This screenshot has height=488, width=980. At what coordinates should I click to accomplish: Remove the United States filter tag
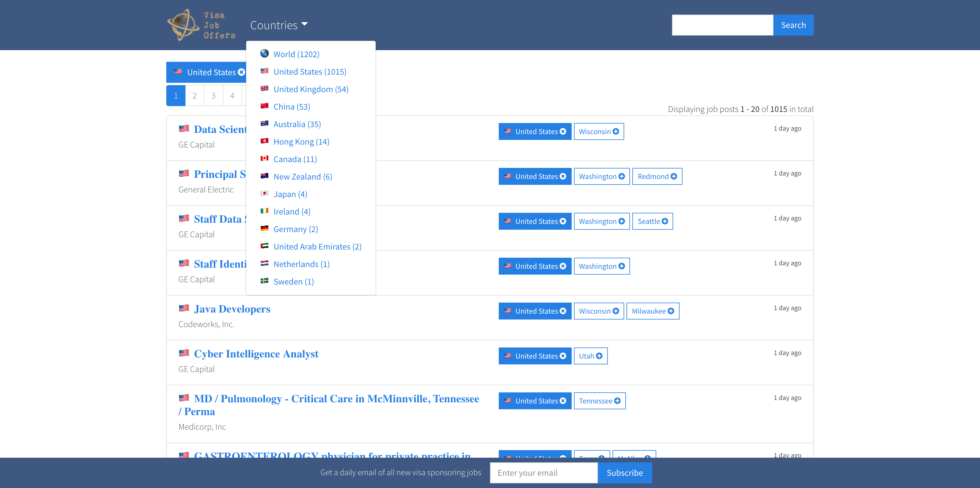pos(242,72)
